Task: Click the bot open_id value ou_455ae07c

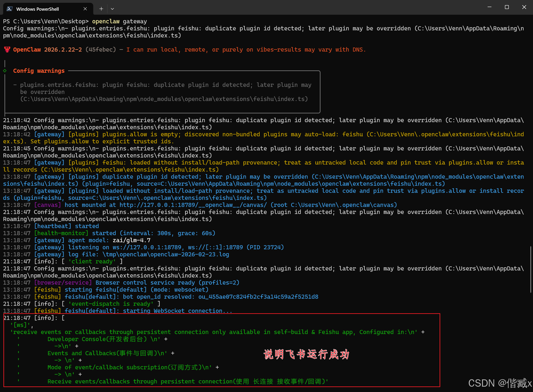Action: 258,297
